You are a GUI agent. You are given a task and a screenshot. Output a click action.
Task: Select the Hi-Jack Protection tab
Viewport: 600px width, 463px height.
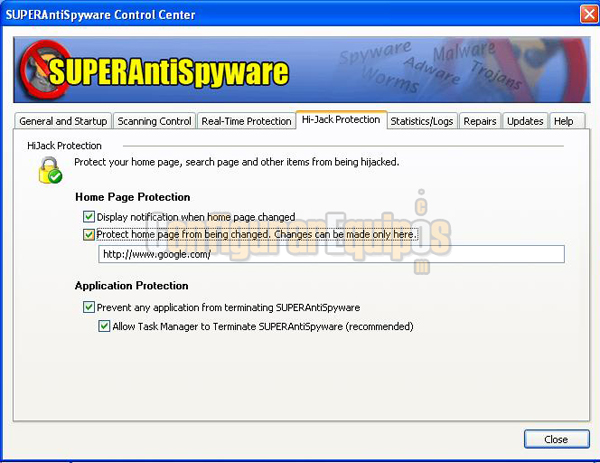tap(341, 120)
